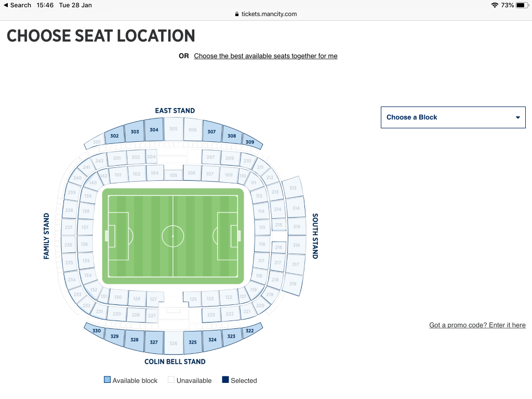Select block 328 in Colin Bell Stand
532x399 pixels.
[135, 340]
